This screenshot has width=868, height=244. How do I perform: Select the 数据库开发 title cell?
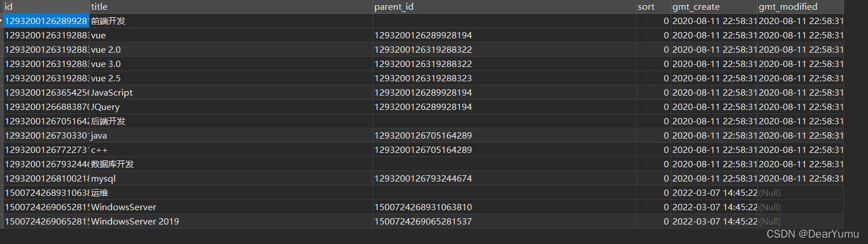click(x=231, y=164)
